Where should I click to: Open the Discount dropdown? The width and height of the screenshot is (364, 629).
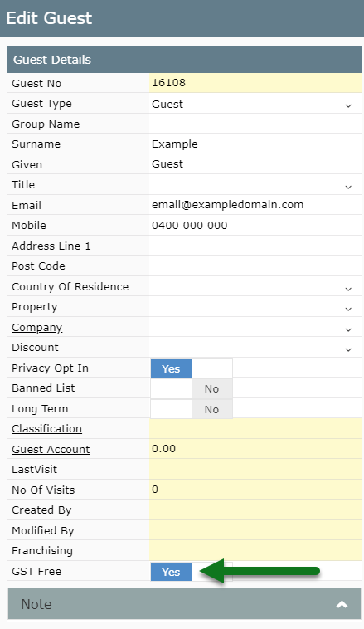pos(255,348)
